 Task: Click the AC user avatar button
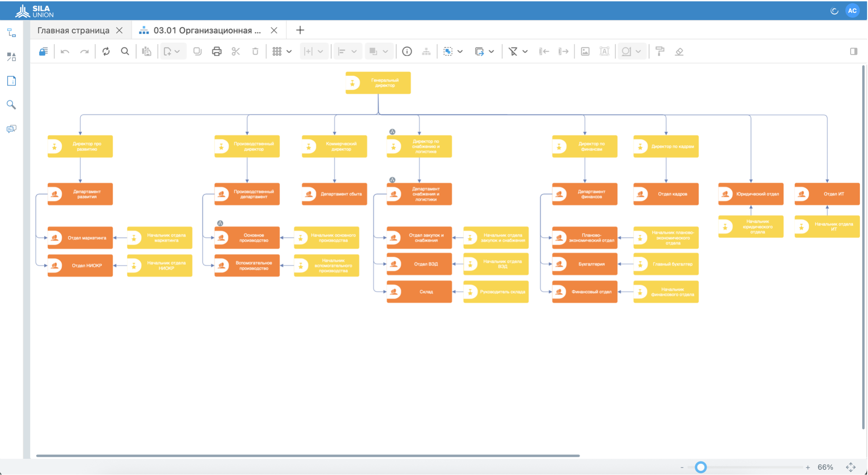852,11
